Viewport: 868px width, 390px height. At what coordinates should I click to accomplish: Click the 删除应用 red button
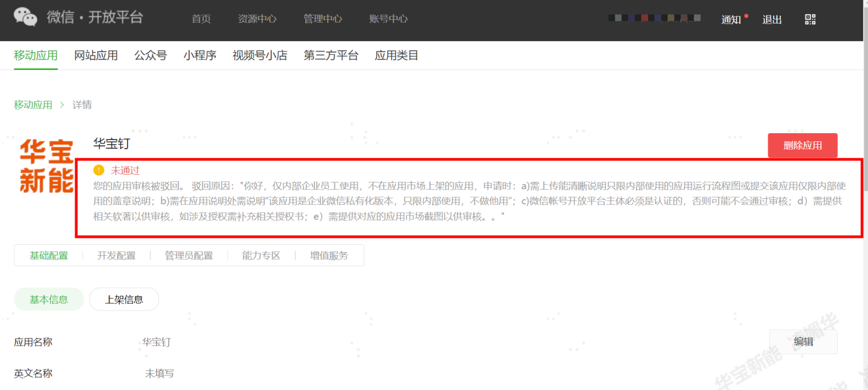802,146
